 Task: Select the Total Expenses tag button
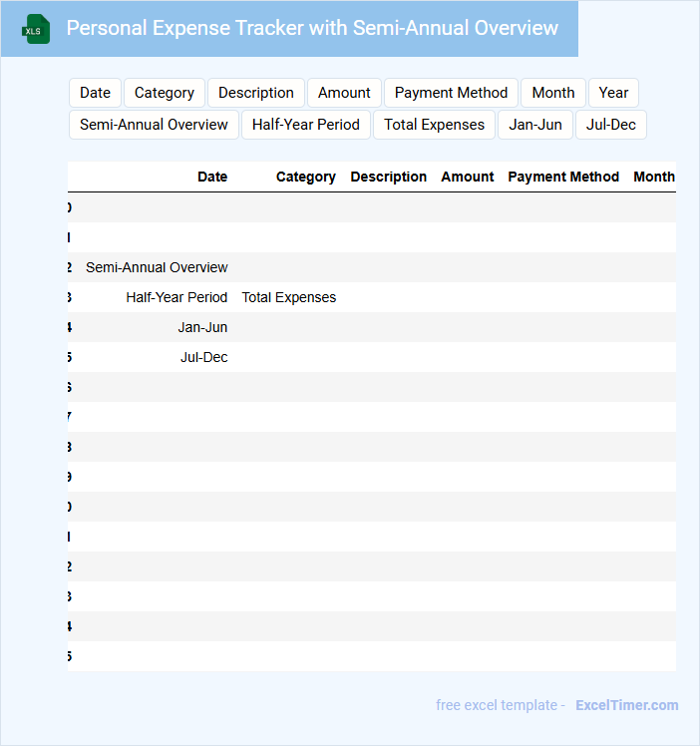point(434,125)
